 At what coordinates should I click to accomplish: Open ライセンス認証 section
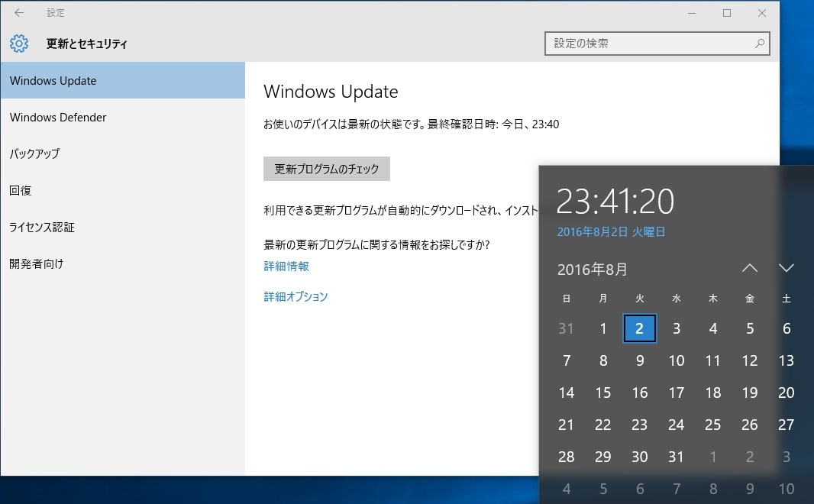(x=122, y=228)
